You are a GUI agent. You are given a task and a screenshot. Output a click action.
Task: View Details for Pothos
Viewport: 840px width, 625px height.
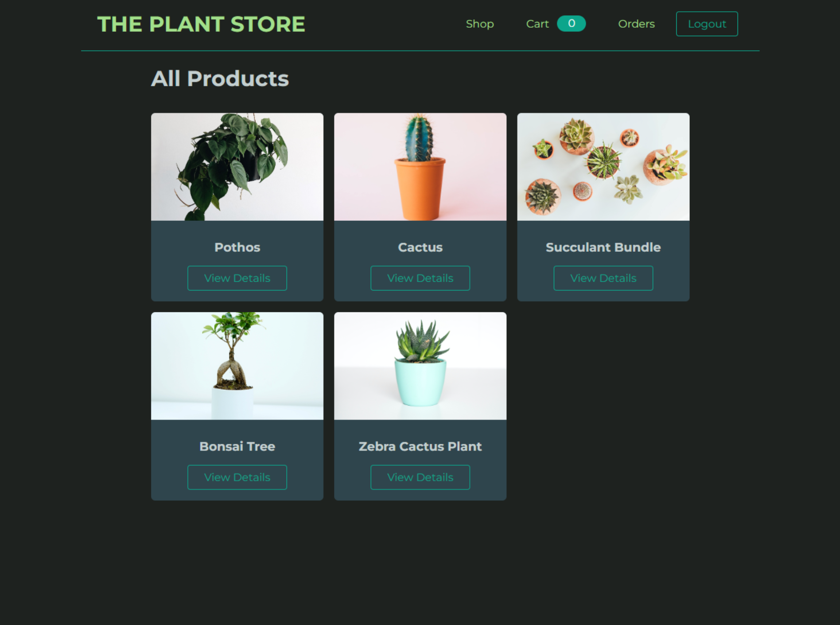coord(237,278)
